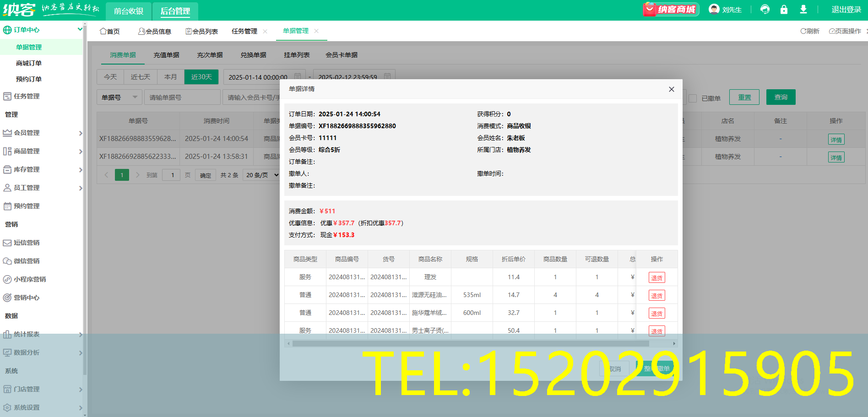Image resolution: width=868 pixels, height=417 pixels.
Task: Switch to 兑换单据 tab
Action: click(253, 55)
